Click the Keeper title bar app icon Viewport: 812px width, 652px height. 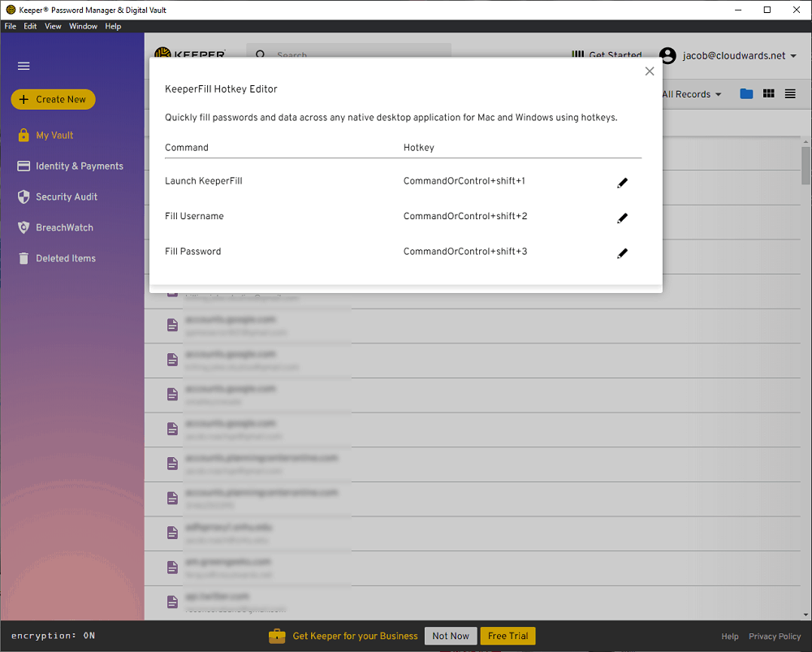point(11,10)
